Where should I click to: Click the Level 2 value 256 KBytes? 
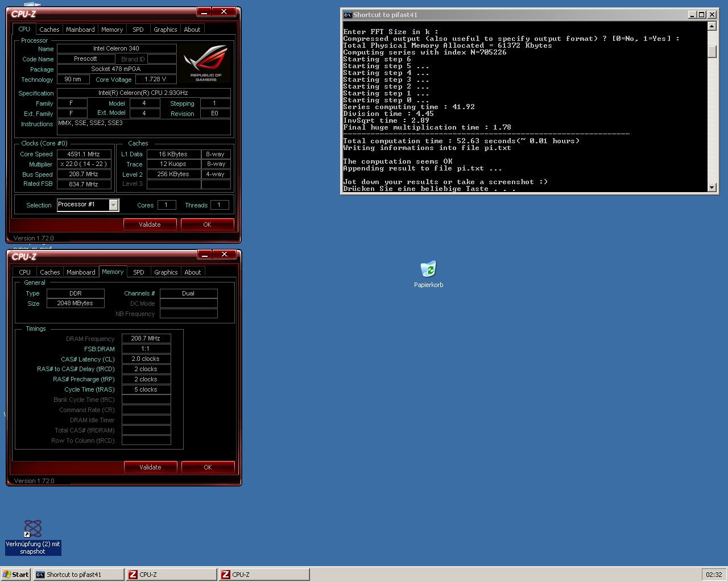click(x=173, y=174)
